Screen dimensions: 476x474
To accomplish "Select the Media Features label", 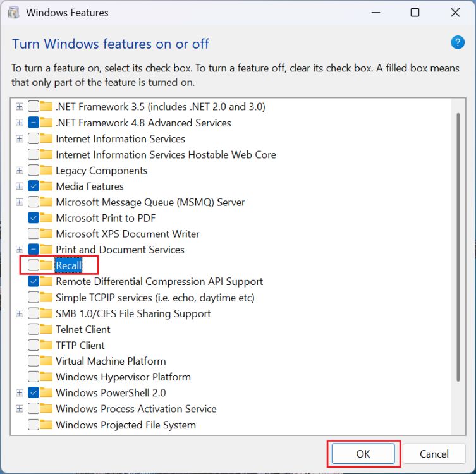I will (90, 186).
